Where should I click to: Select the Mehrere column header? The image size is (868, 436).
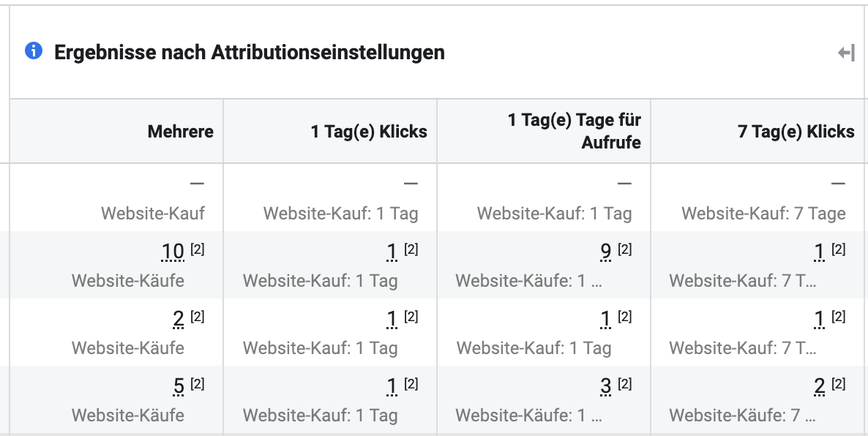181,132
